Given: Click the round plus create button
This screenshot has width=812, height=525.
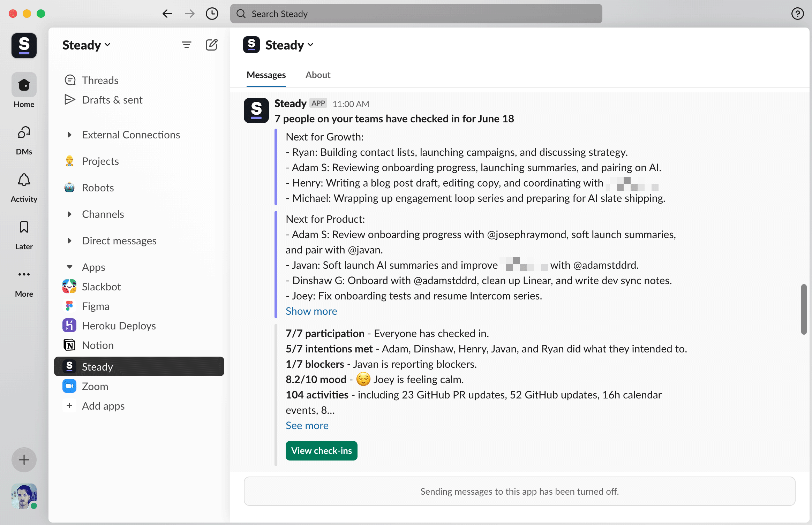Looking at the screenshot, I should (x=24, y=460).
